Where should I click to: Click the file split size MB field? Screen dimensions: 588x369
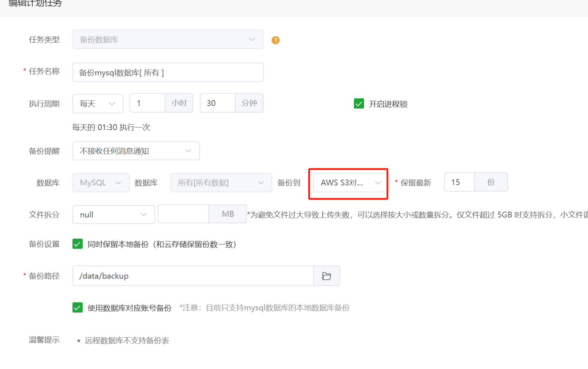click(x=183, y=214)
